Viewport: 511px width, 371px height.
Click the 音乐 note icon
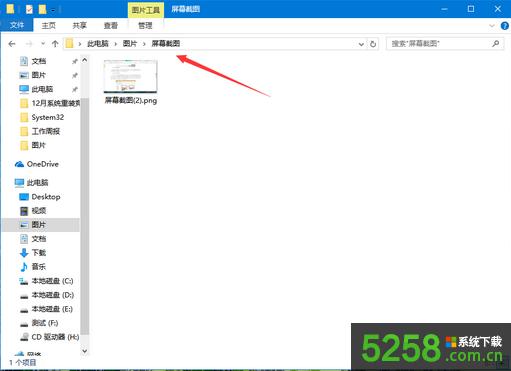(24, 267)
